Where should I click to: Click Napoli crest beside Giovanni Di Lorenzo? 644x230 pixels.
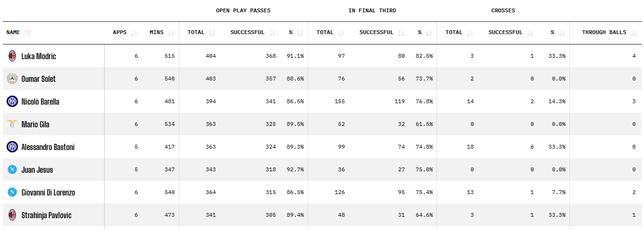pyautogui.click(x=12, y=193)
